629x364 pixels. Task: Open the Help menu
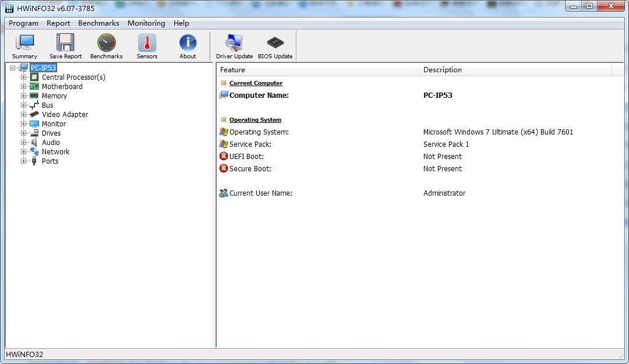(x=181, y=23)
